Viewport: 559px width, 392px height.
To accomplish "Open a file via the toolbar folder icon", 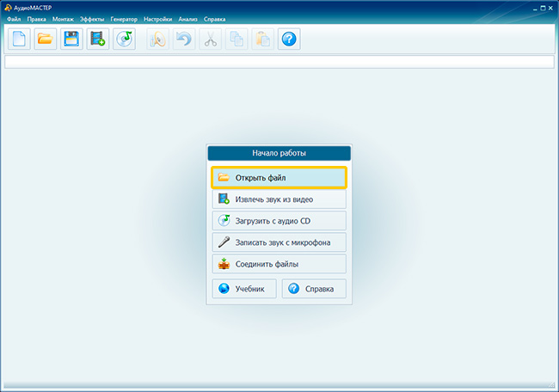I will (46, 39).
